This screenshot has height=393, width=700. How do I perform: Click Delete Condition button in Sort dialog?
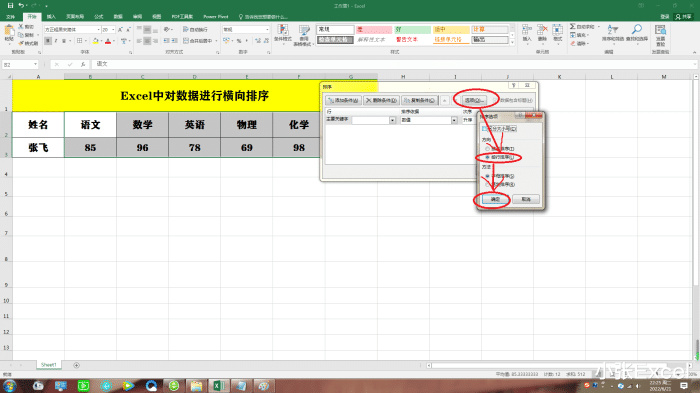pos(381,100)
